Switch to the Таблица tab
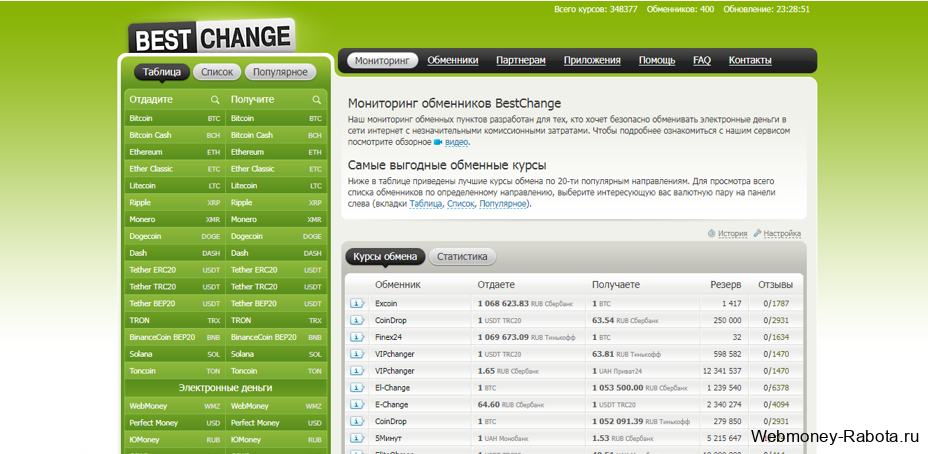 point(162,72)
